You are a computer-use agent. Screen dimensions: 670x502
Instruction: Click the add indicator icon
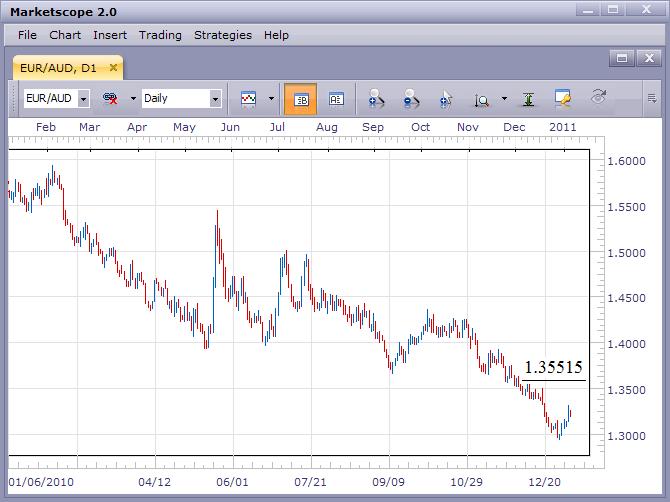376,99
